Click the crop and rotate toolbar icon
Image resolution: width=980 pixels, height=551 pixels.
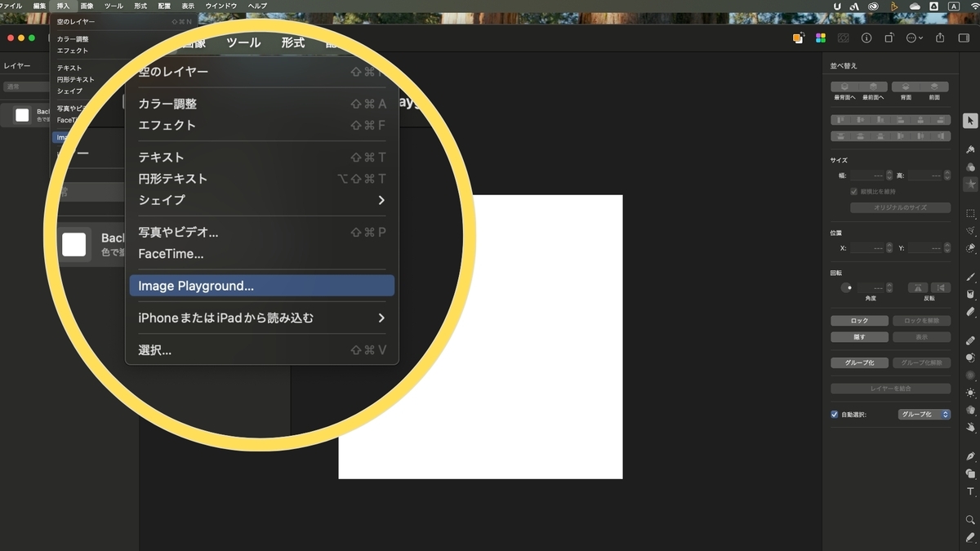pyautogui.click(x=889, y=38)
